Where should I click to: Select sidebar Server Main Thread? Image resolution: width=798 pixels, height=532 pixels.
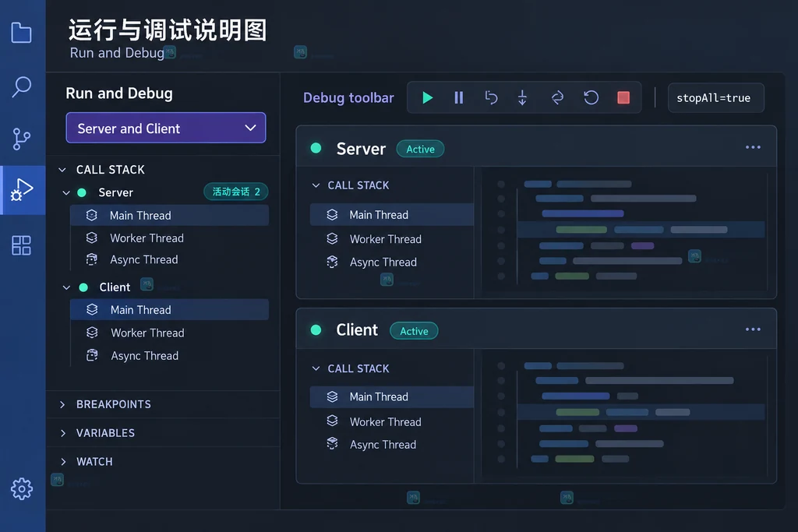169,215
